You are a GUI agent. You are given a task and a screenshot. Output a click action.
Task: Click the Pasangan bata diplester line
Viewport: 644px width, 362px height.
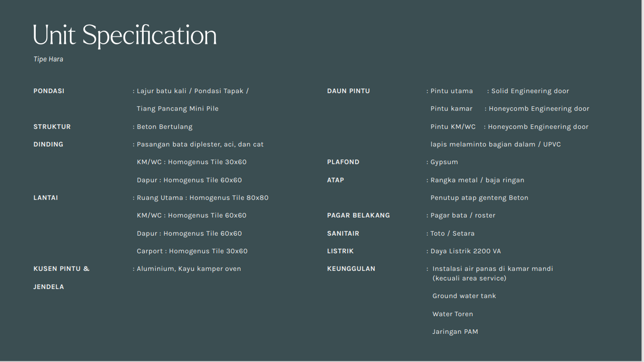200,144
